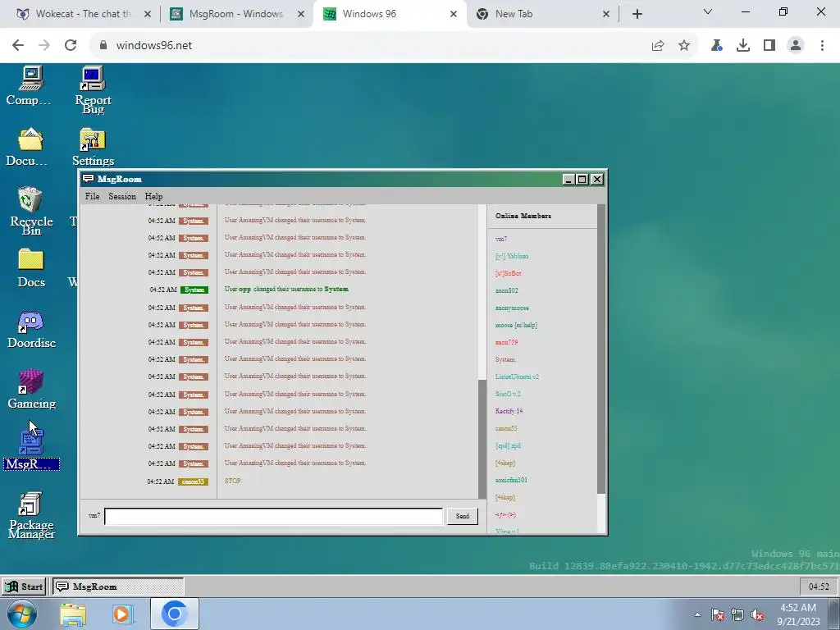Click the message input field
The image size is (840, 630).
pyautogui.click(x=273, y=516)
